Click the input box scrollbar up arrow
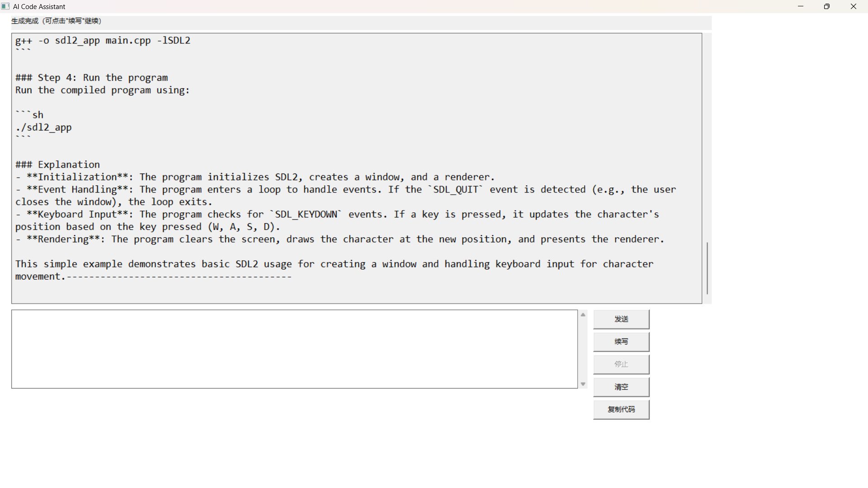This screenshot has width=868, height=488. click(583, 314)
